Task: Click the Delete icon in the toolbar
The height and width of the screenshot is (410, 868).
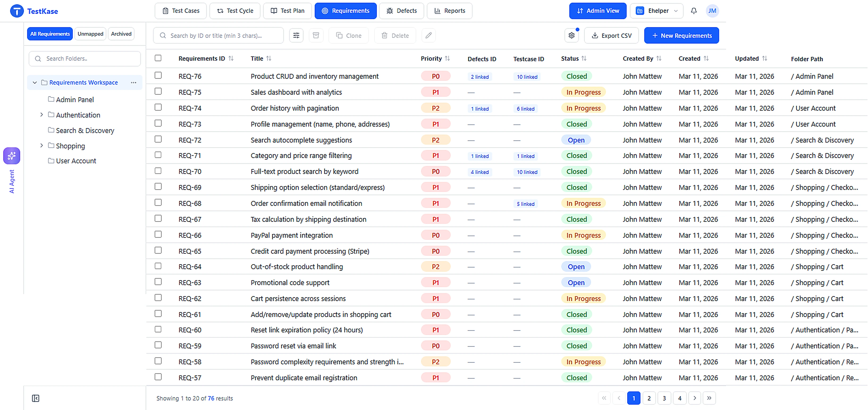Action: [395, 35]
